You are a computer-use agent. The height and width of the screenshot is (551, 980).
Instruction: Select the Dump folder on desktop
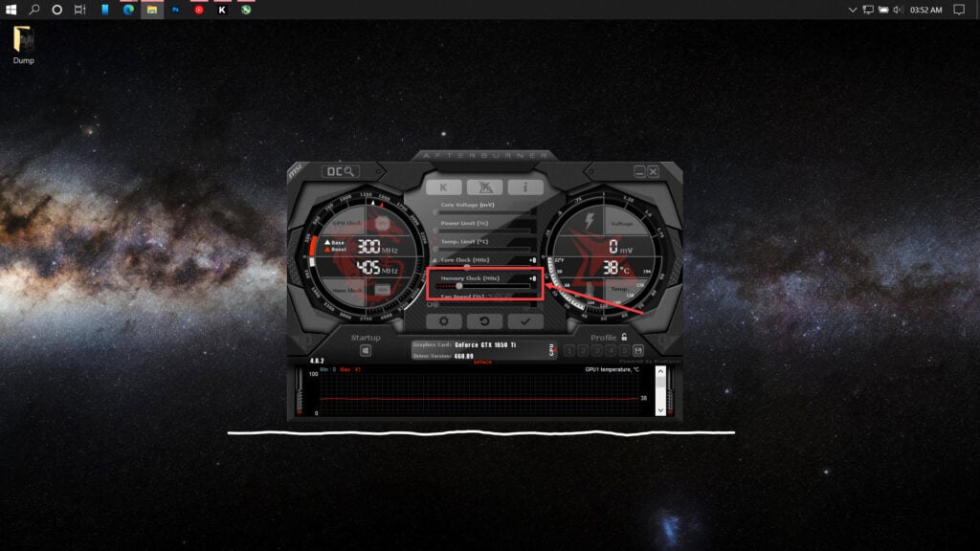[23, 45]
